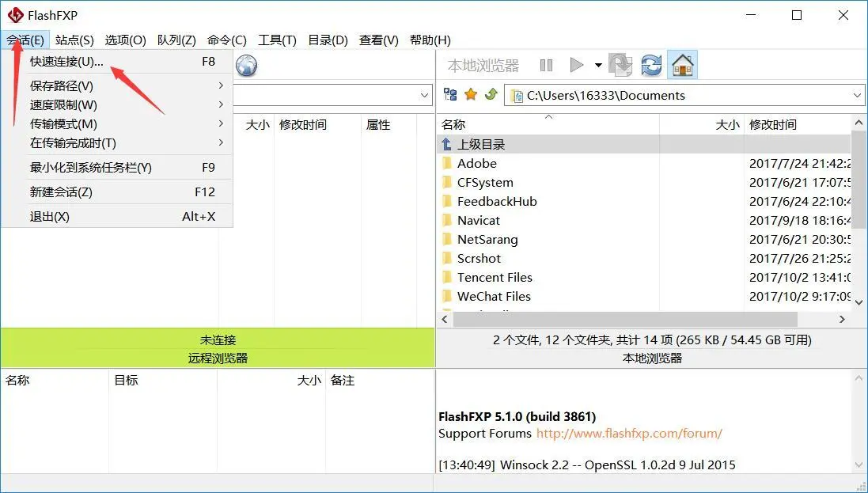
Task: Click the CFSystem folder icon
Action: [447, 182]
